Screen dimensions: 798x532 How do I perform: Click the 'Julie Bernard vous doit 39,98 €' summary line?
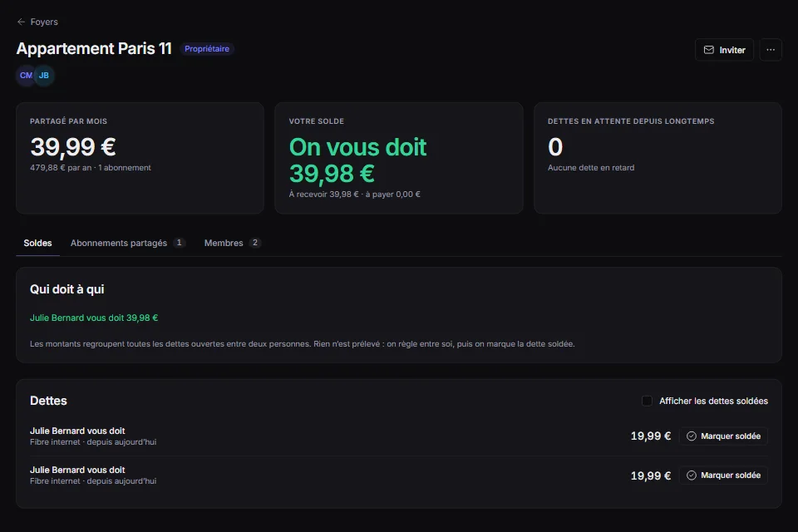(x=94, y=318)
